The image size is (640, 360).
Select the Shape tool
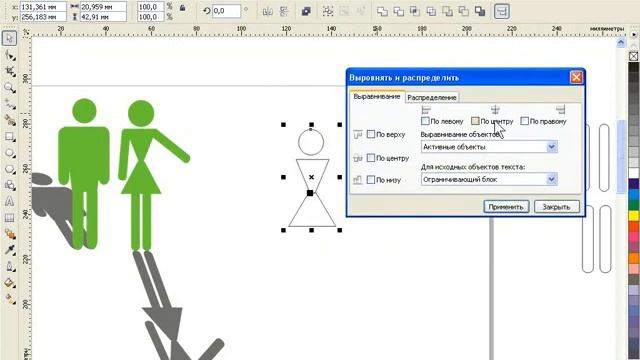pos(9,55)
